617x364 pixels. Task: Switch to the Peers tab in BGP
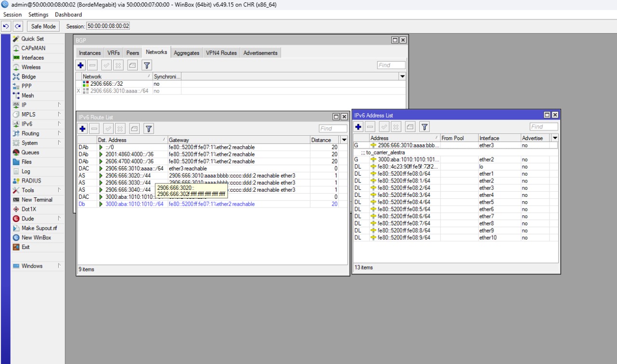133,53
